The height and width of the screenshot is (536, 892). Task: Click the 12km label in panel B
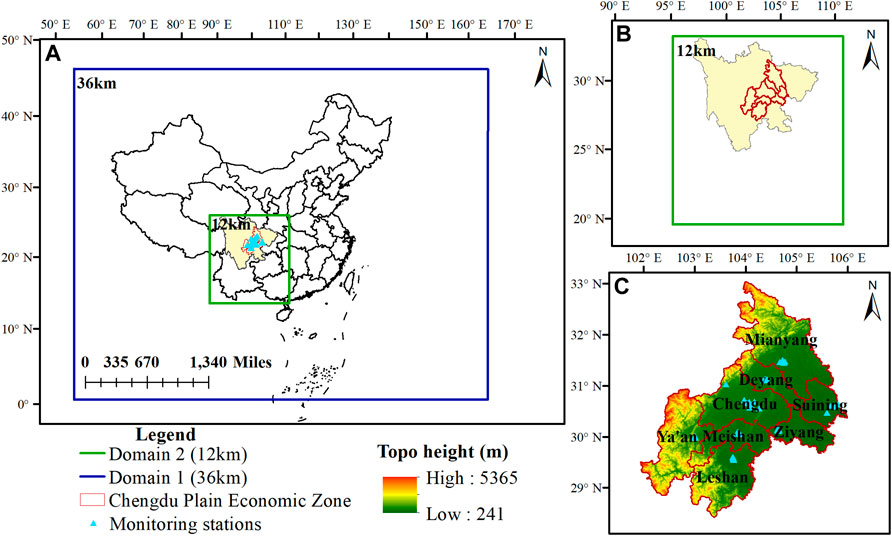(696, 51)
